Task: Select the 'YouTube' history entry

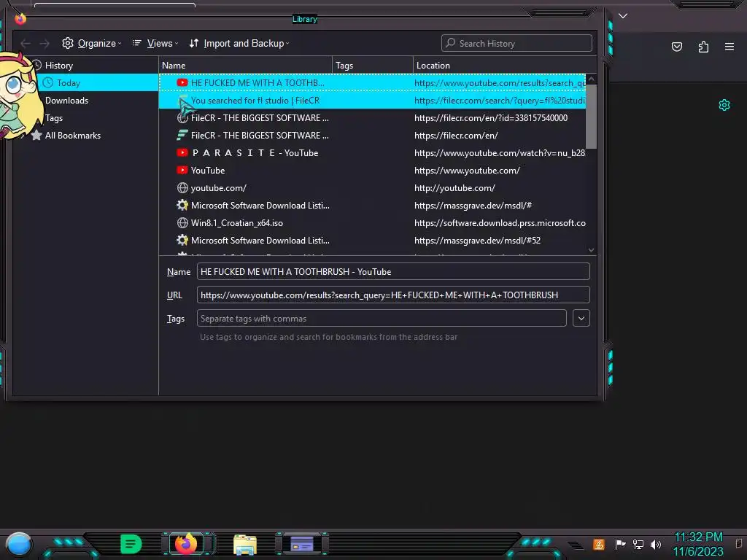Action: 372,171
